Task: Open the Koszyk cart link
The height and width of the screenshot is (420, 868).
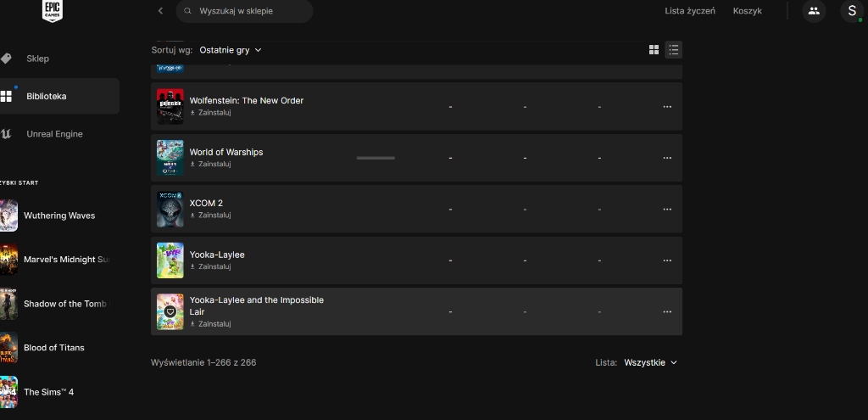Action: (x=748, y=11)
